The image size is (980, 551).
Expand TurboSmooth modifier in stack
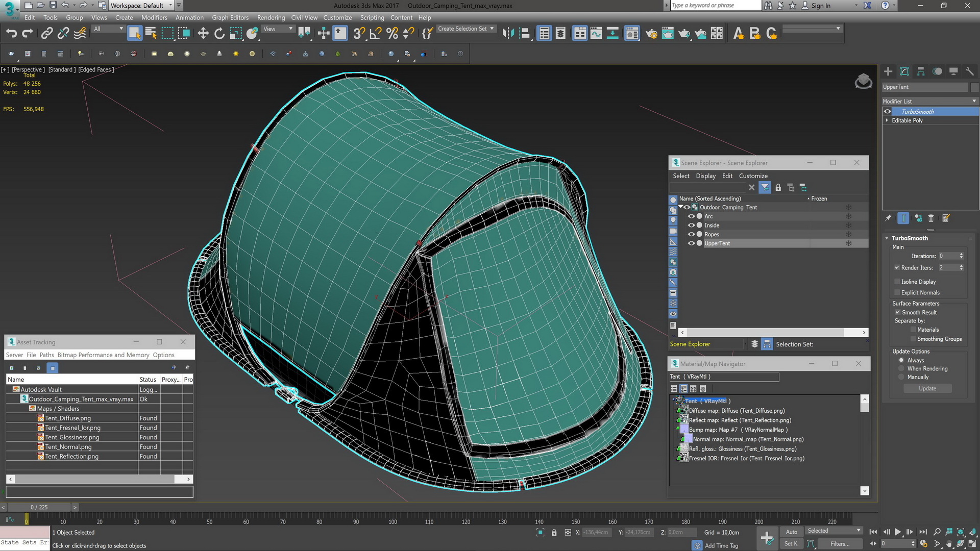pyautogui.click(x=887, y=111)
